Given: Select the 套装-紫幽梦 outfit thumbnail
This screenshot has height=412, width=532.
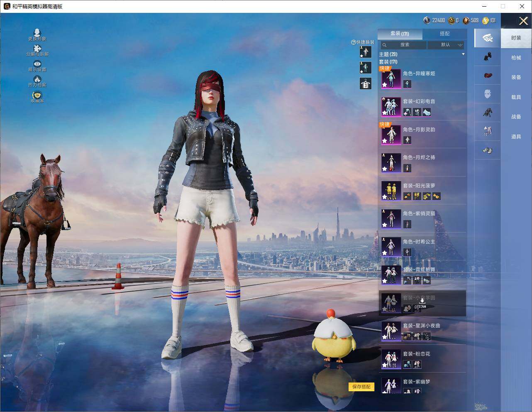Looking at the screenshot, I should coord(391,386).
